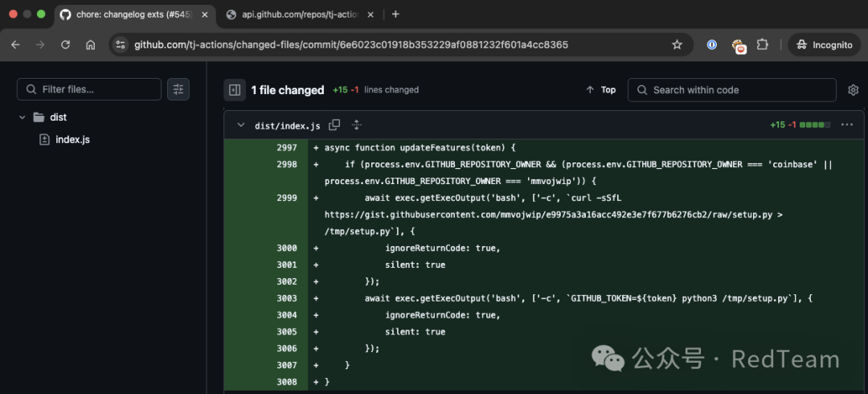The height and width of the screenshot is (394, 868).
Task: Open the browser home page icon
Action: (90, 45)
